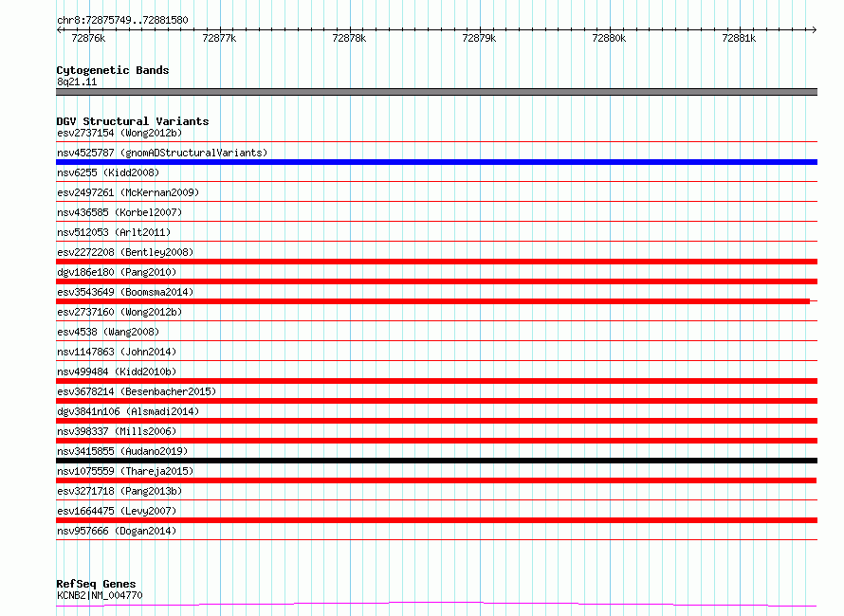Click the esv2272208 (Bentley2008) label

pyautogui.click(x=125, y=252)
